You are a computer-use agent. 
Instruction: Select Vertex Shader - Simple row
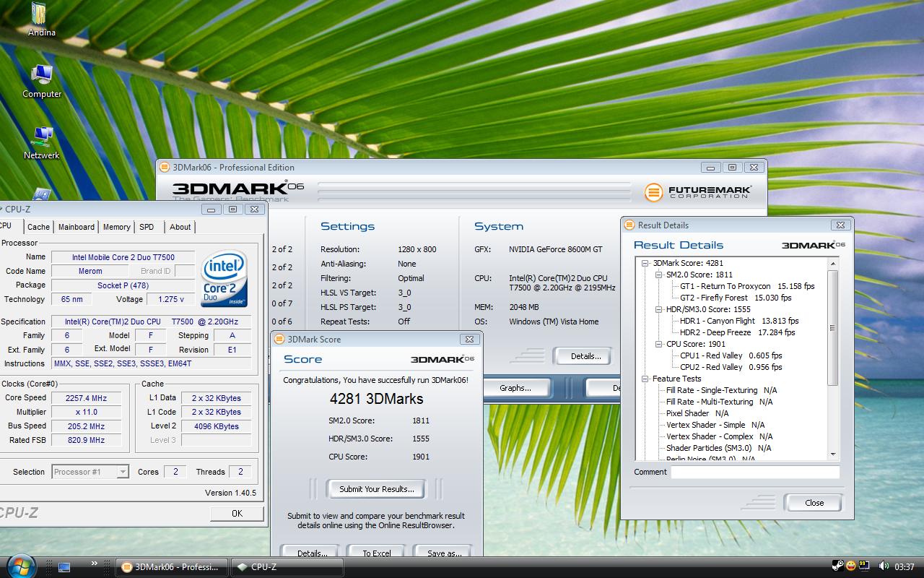(x=715, y=426)
